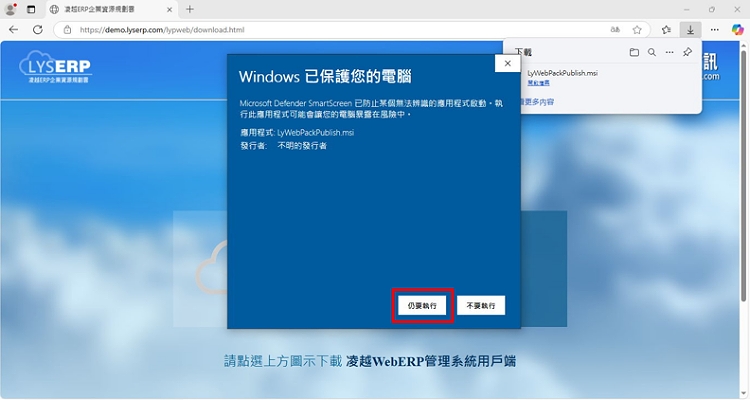The height and width of the screenshot is (400, 750).
Task: Open the browser Settings and more menu
Action: pyautogui.click(x=713, y=30)
